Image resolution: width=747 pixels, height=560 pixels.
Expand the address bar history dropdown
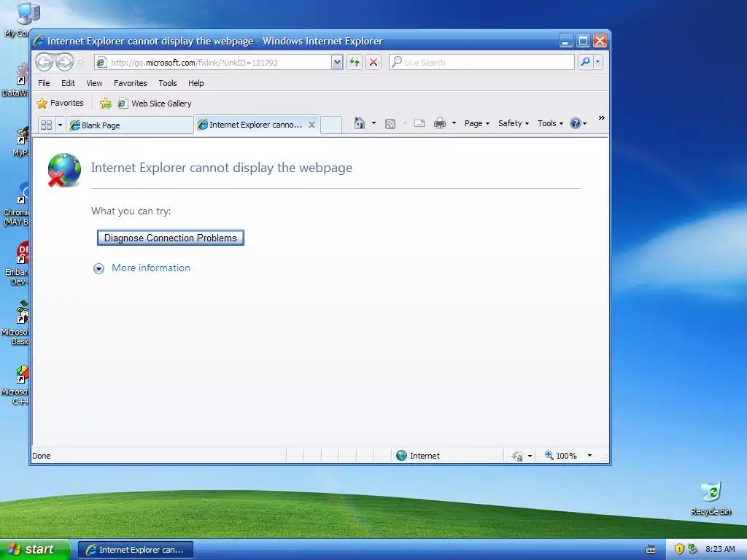coord(337,63)
